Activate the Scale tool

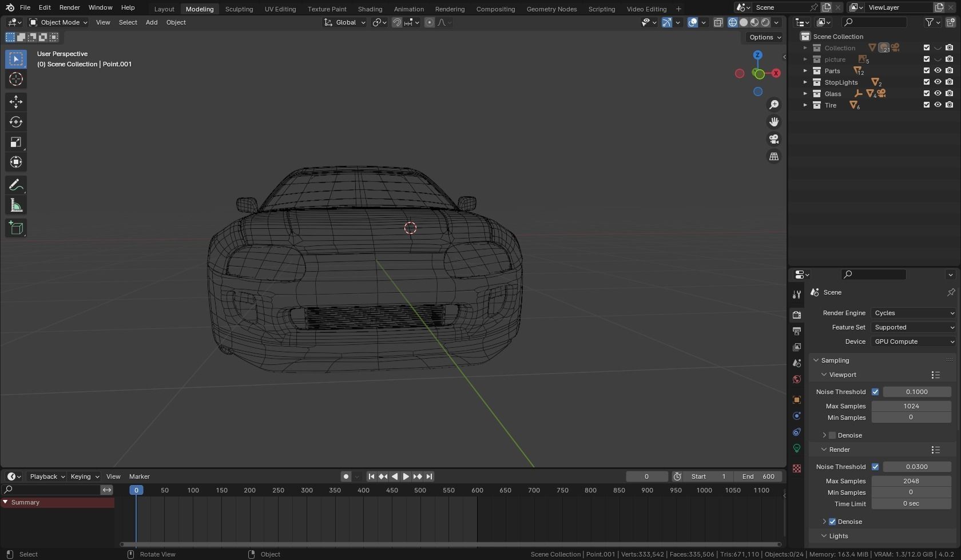coord(16,142)
